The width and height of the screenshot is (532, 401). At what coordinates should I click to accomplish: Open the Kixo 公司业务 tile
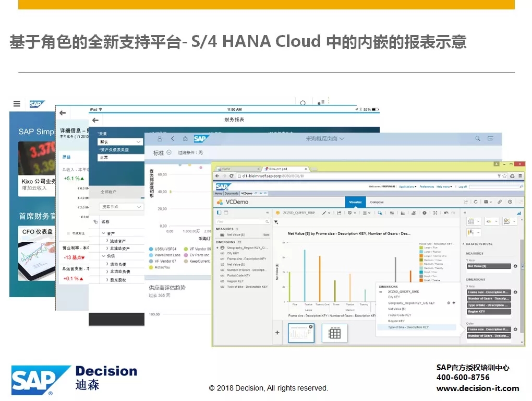tap(37, 169)
